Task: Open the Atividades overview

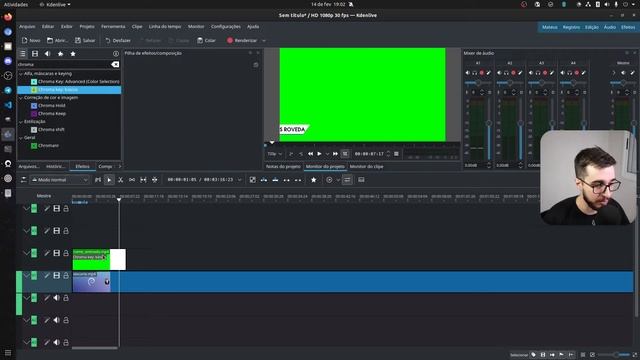Action: point(16,4)
